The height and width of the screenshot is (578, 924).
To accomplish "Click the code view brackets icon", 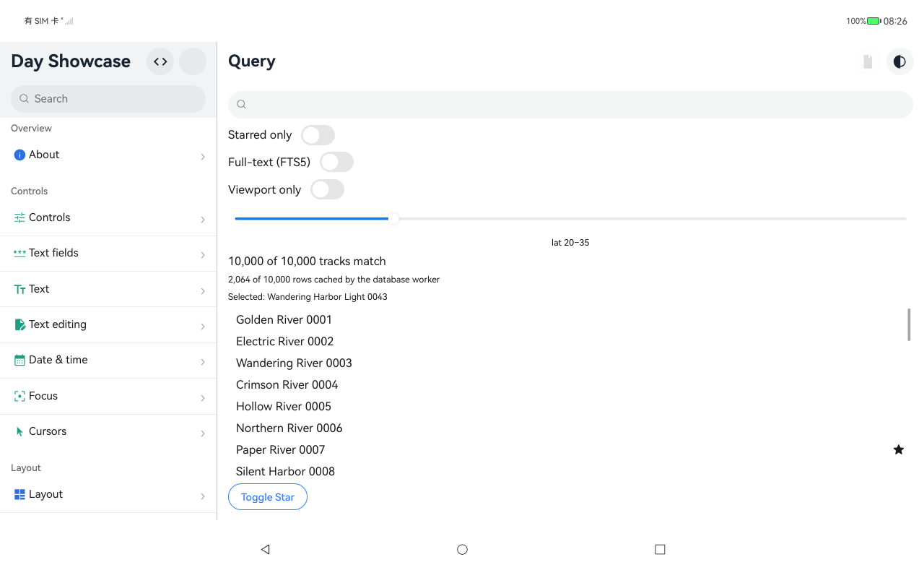I will click(x=160, y=61).
